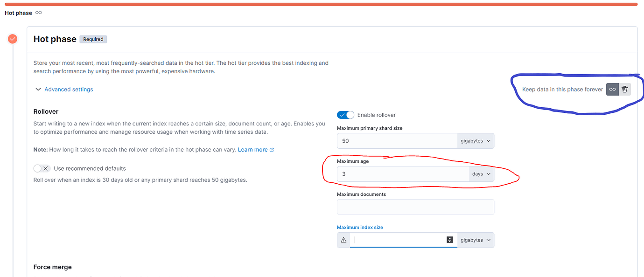Screen dimensions: 644x277
Task: Click the external link icon next to Learn more
Action: [x=272, y=149]
